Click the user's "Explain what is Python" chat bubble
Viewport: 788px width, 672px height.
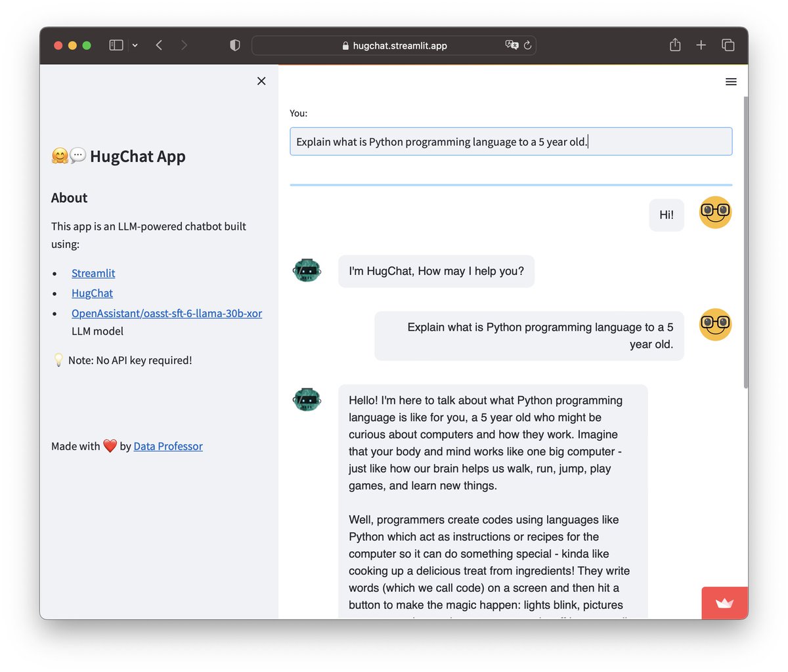click(x=529, y=336)
